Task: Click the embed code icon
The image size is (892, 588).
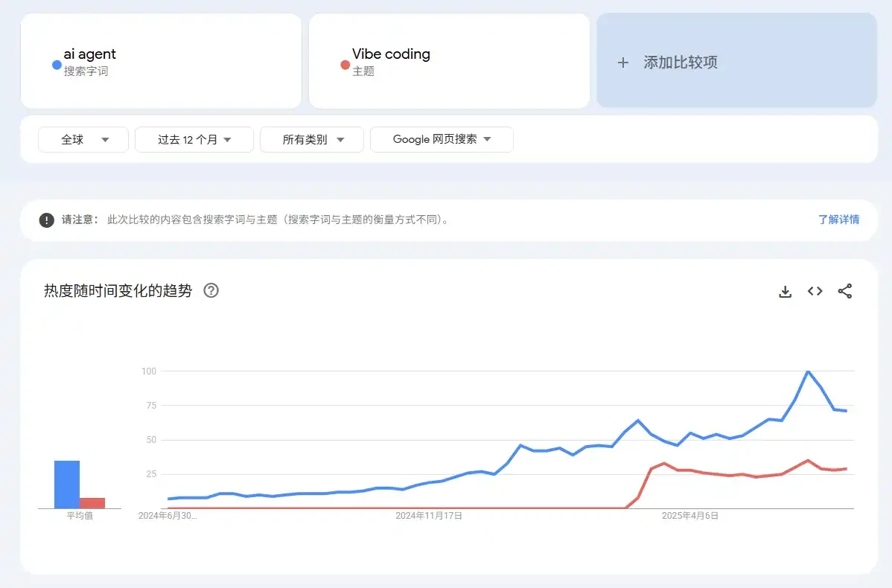Action: point(815,292)
